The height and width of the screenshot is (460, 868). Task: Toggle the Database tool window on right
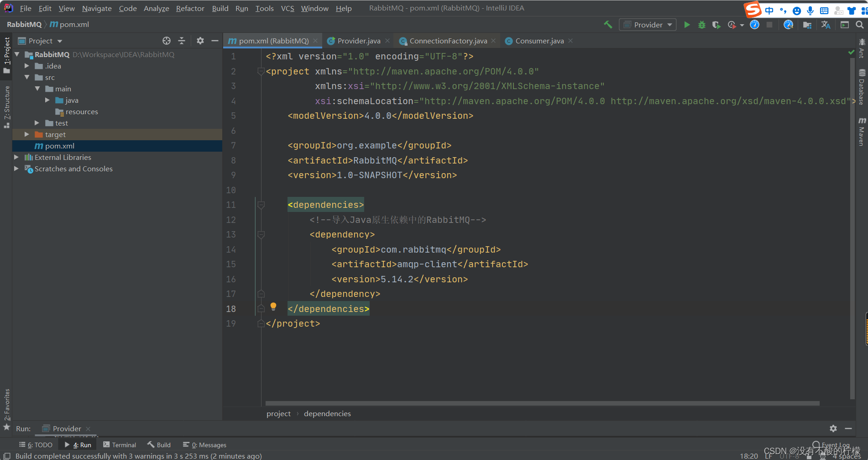point(862,87)
